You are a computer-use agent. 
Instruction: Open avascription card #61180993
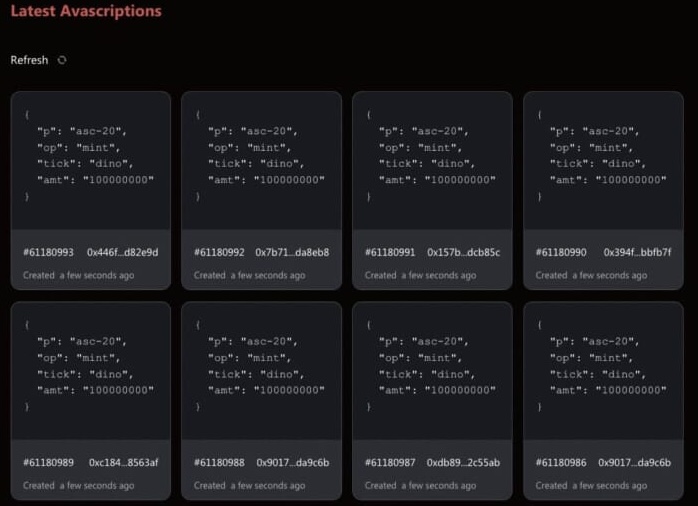pyautogui.click(x=91, y=190)
